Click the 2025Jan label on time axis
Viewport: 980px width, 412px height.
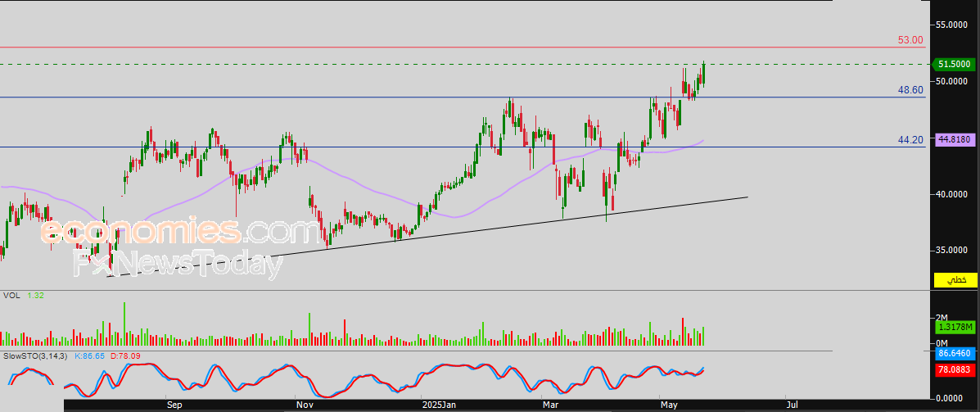click(x=440, y=405)
